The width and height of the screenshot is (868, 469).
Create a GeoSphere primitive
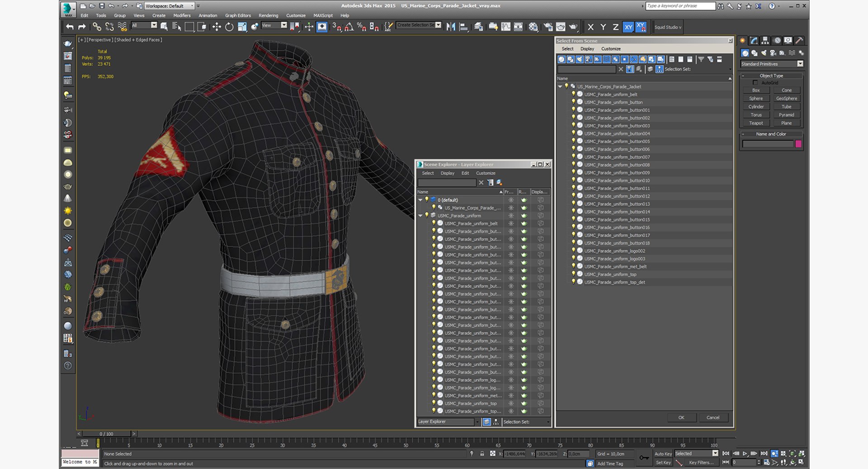point(787,98)
